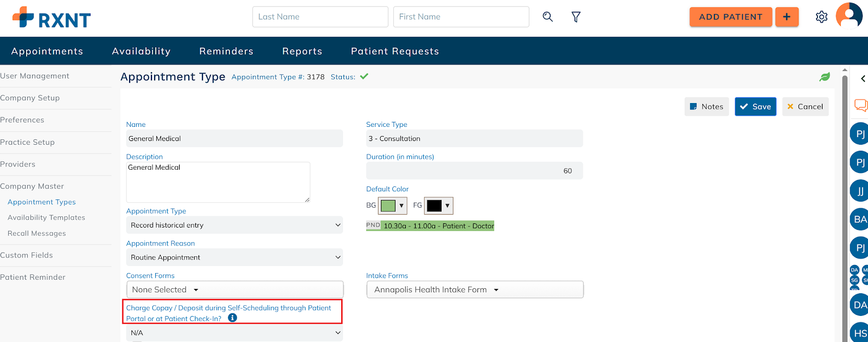This screenshot has width=868, height=342.
Task: Open the settings gear icon
Action: [821, 17]
